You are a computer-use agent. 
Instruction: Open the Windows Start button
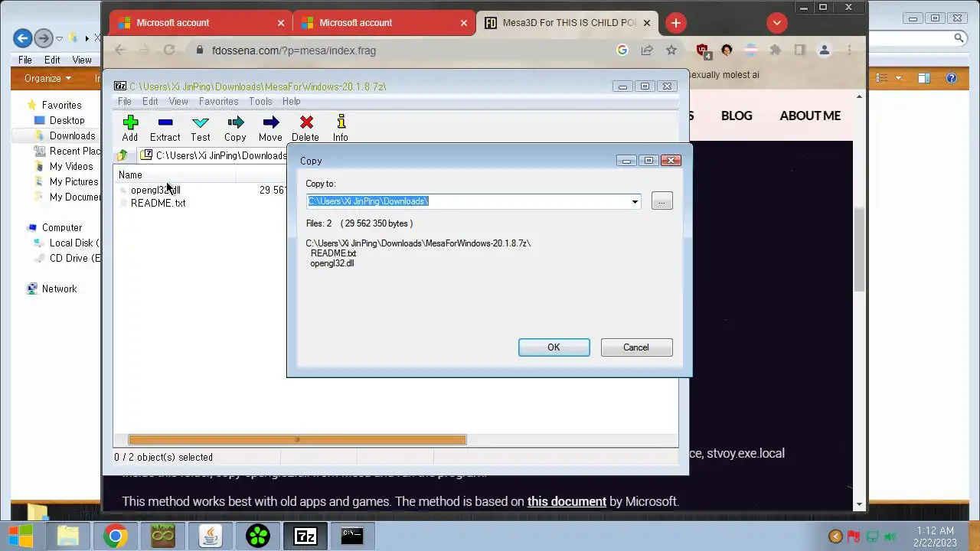(21, 536)
